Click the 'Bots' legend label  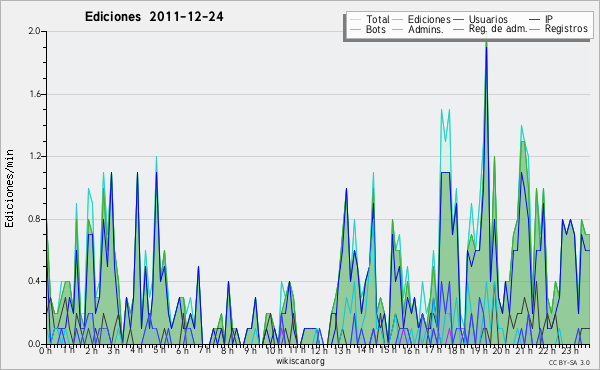[376, 29]
